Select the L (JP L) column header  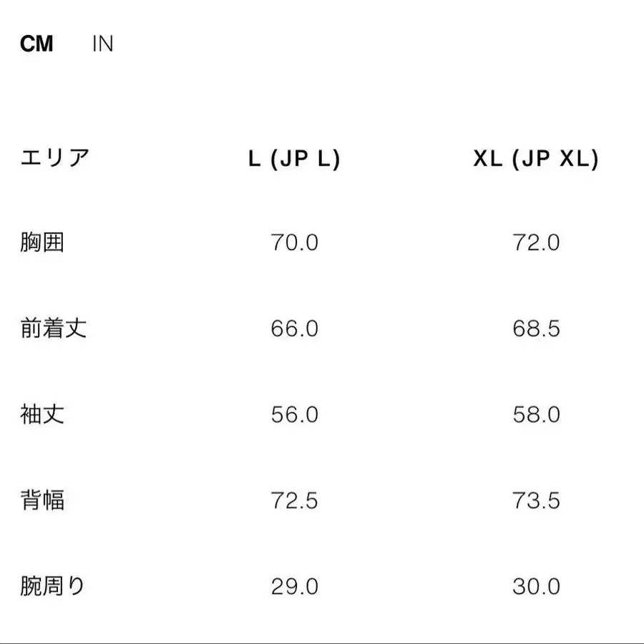click(294, 159)
